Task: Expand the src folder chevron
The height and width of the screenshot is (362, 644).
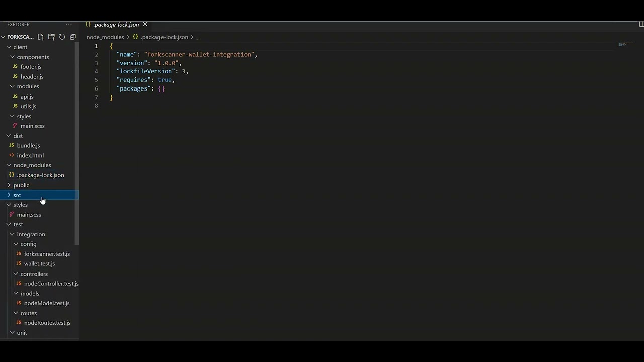Action: 9,195
